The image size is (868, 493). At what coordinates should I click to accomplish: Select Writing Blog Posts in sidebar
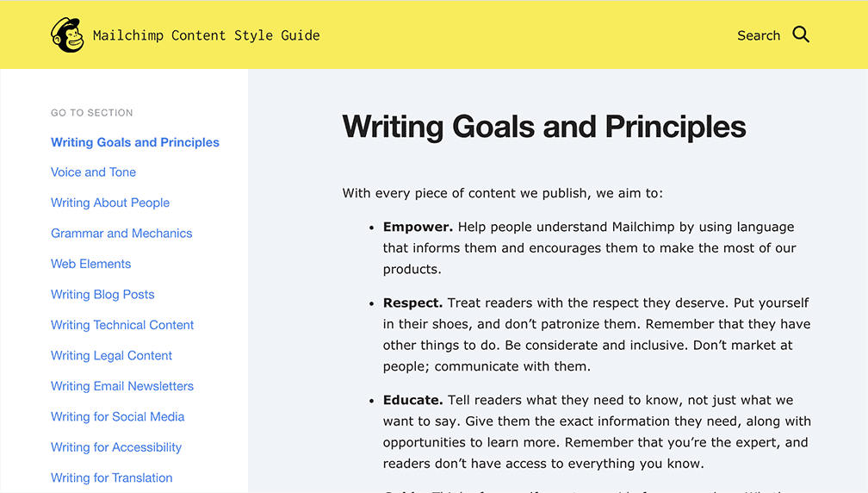pos(102,295)
